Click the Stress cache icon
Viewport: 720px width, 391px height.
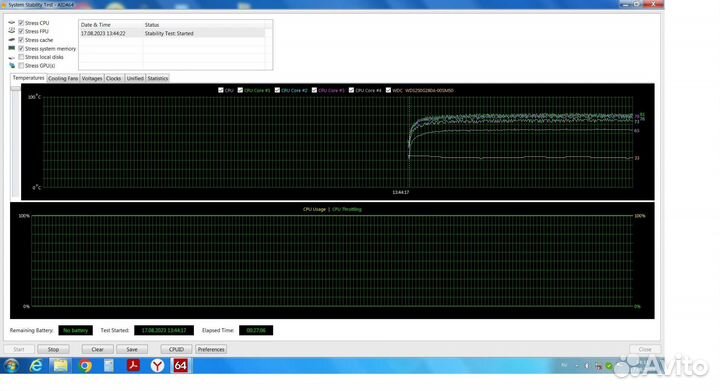[x=11, y=40]
